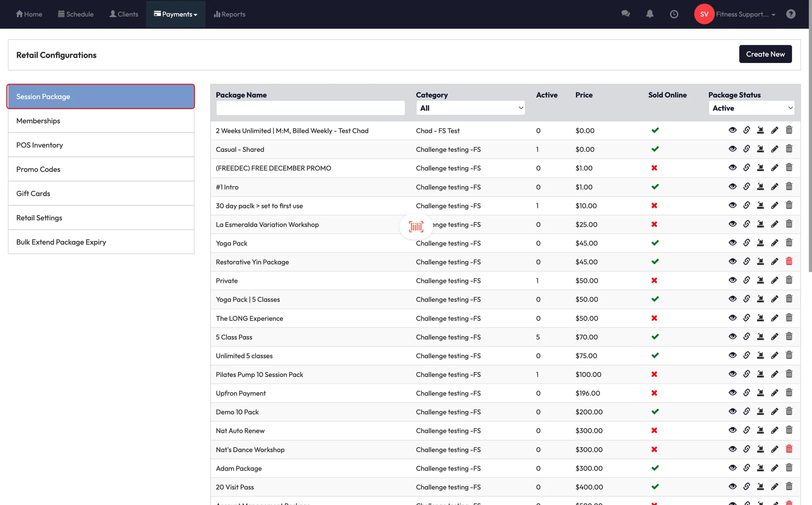Open the chat messages icon
The height and width of the screenshot is (505, 812).
pos(625,14)
